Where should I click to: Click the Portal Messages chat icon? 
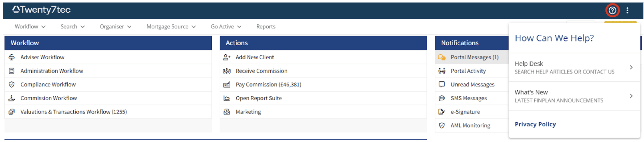pos(442,57)
